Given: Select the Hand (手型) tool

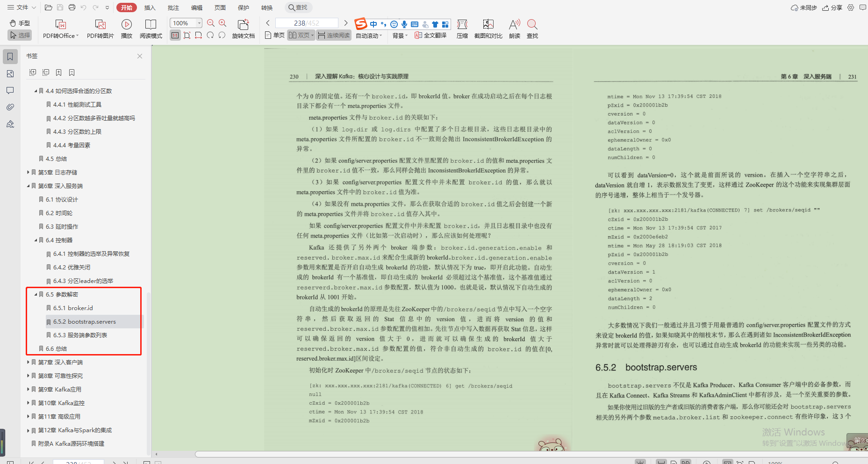Looking at the screenshot, I should pos(20,23).
